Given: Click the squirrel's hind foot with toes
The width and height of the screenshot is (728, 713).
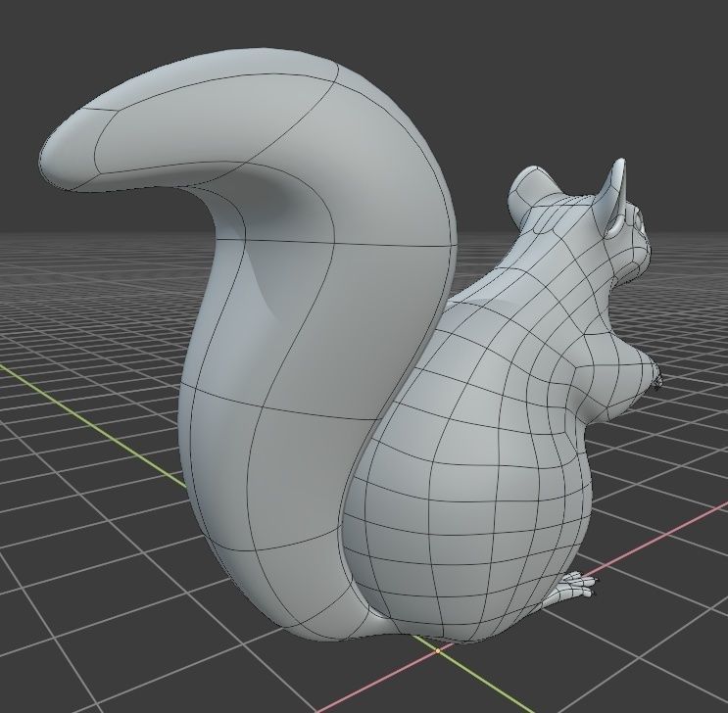Looking at the screenshot, I should [x=571, y=588].
